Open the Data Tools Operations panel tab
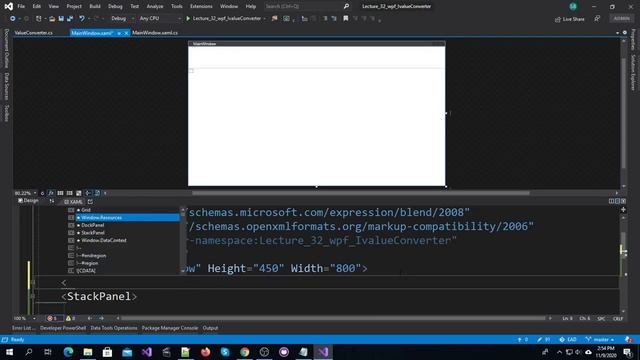The image size is (640, 360). coord(114,328)
